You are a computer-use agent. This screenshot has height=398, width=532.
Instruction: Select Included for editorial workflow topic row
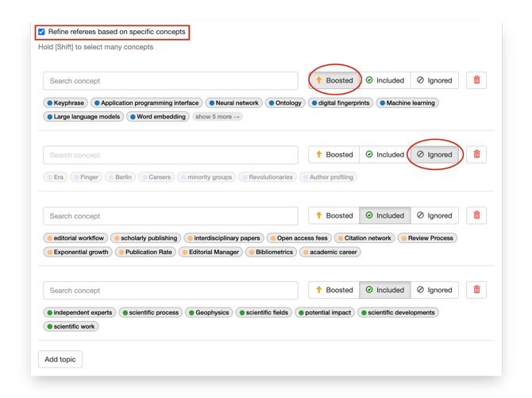tap(385, 215)
